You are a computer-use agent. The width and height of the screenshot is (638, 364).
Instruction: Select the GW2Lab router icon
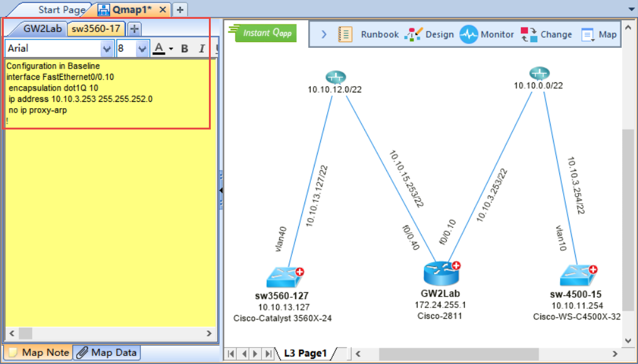point(441,273)
